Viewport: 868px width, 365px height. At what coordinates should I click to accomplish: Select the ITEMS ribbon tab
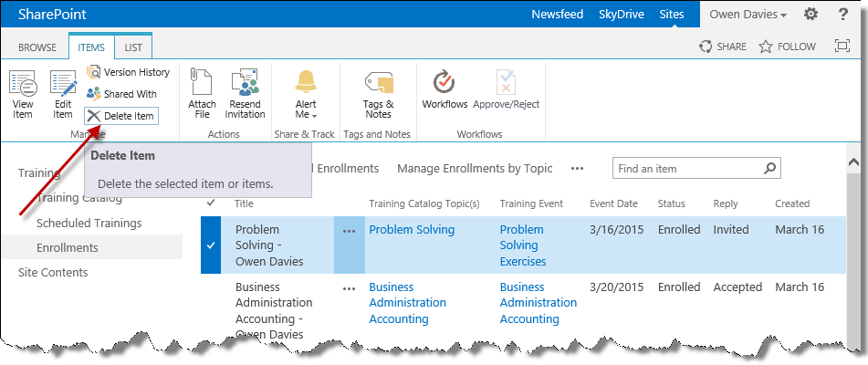[91, 47]
